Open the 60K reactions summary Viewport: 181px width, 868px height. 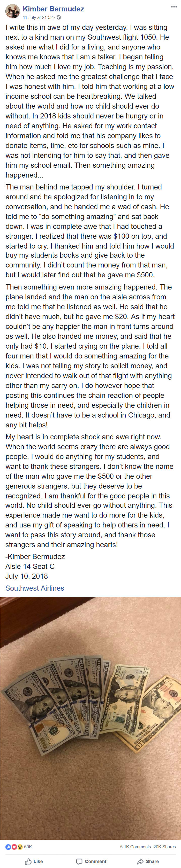coord(28,847)
